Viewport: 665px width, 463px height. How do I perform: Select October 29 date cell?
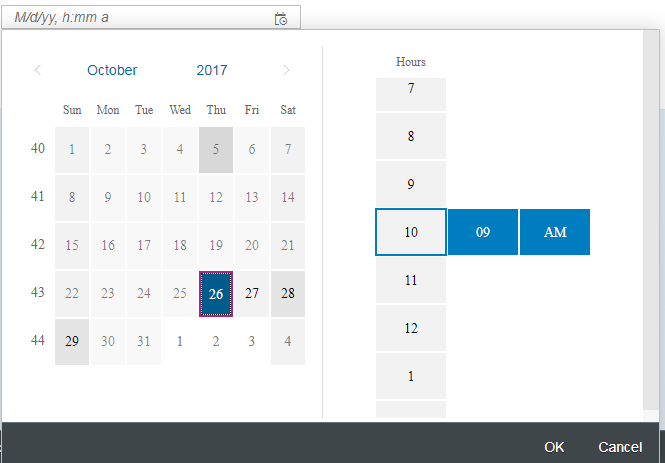click(72, 341)
